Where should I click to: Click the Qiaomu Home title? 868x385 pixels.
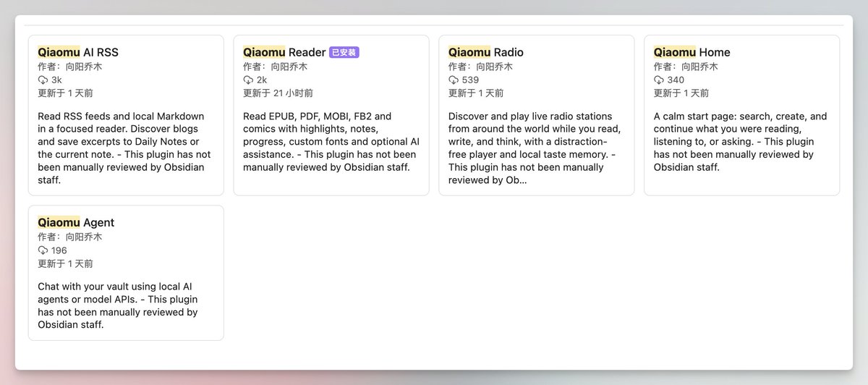point(692,52)
